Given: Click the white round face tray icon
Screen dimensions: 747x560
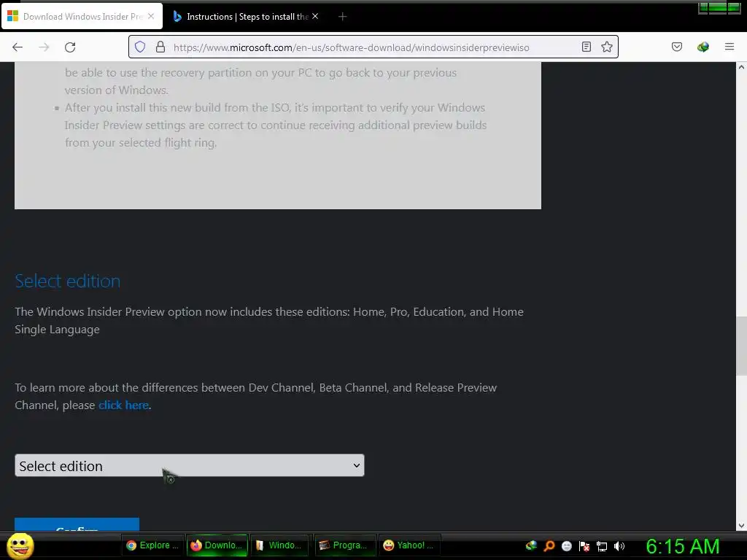Looking at the screenshot, I should (566, 545).
